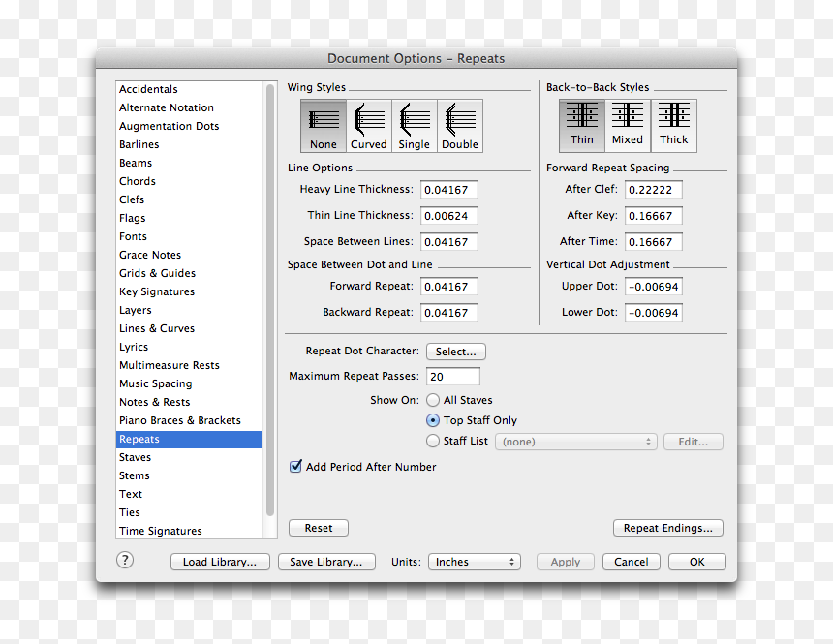Choose the Thick back-to-back style
833x644 pixels.
673,126
